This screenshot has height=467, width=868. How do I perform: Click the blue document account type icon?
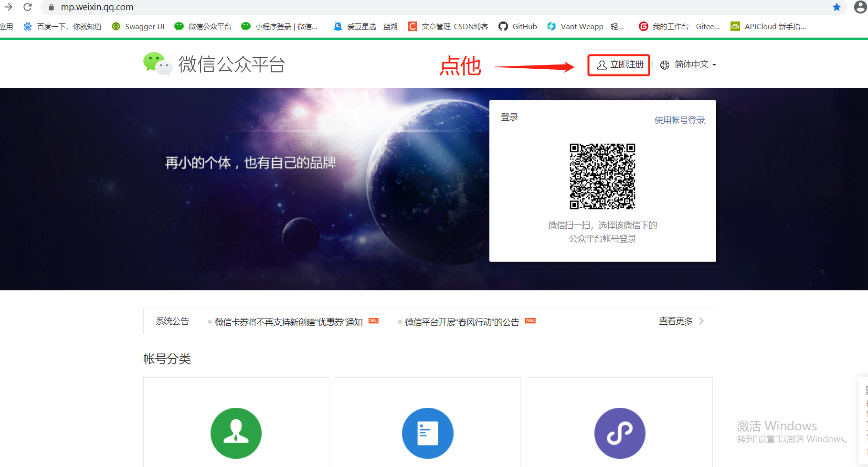428,433
